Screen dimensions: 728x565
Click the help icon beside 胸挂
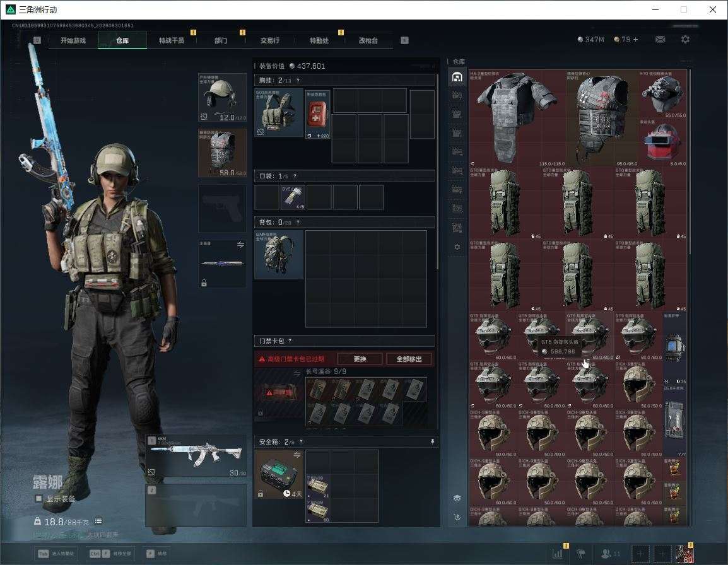(298, 80)
